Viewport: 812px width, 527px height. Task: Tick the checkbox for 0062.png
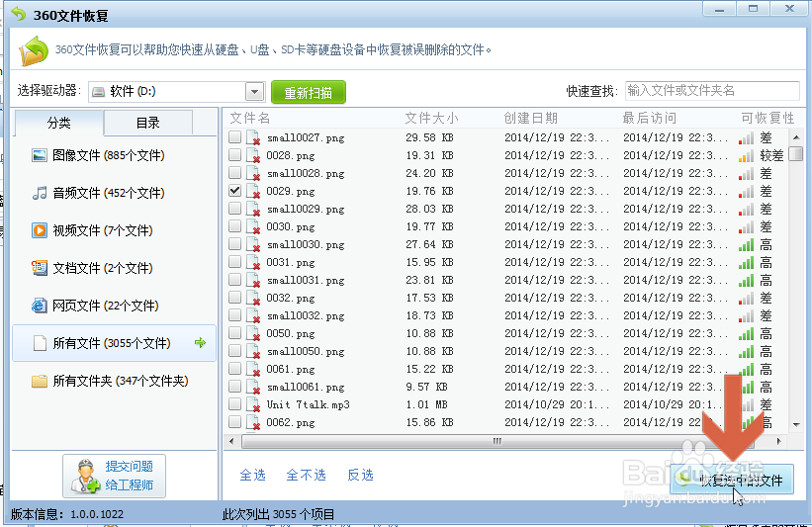(235, 421)
